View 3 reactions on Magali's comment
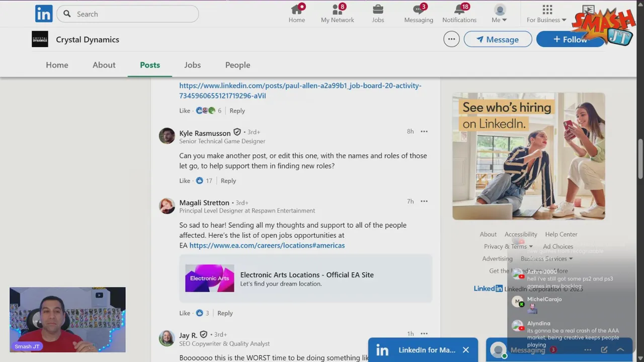The height and width of the screenshot is (362, 644). [202, 313]
